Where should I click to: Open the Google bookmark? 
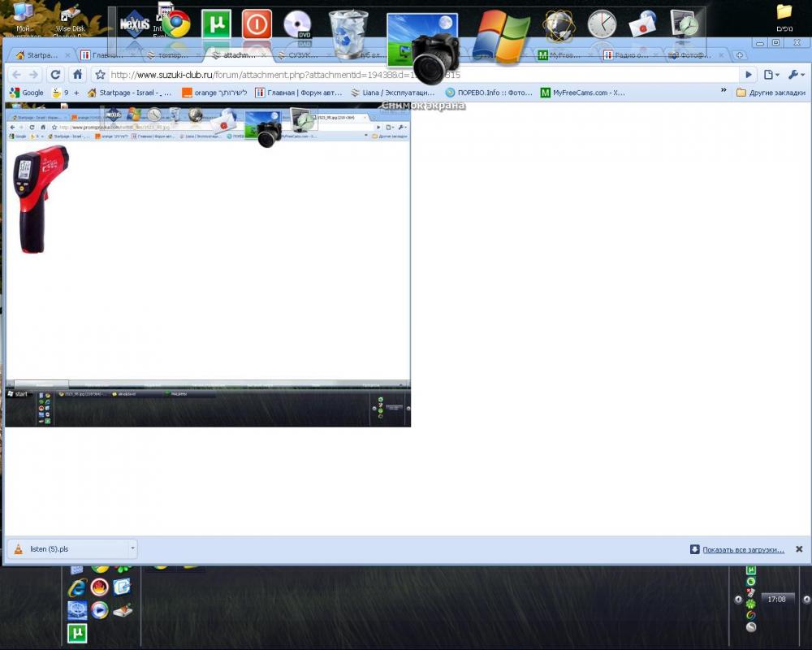point(27,93)
